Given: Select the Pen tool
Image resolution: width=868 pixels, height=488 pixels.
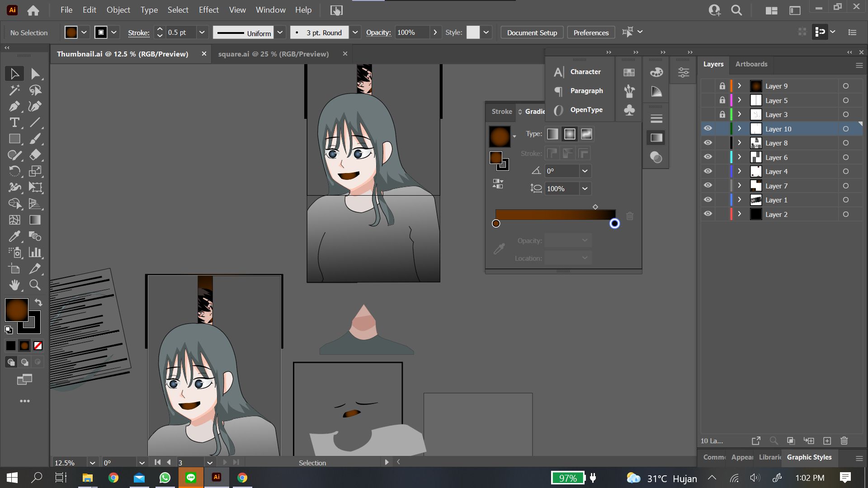Looking at the screenshot, I should click(x=14, y=106).
